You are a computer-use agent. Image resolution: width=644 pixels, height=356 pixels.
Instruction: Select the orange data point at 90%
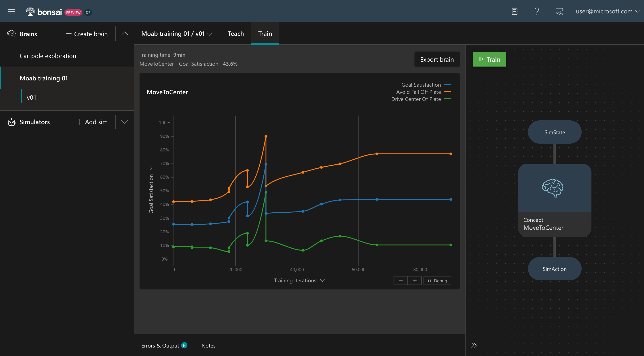[x=266, y=136]
